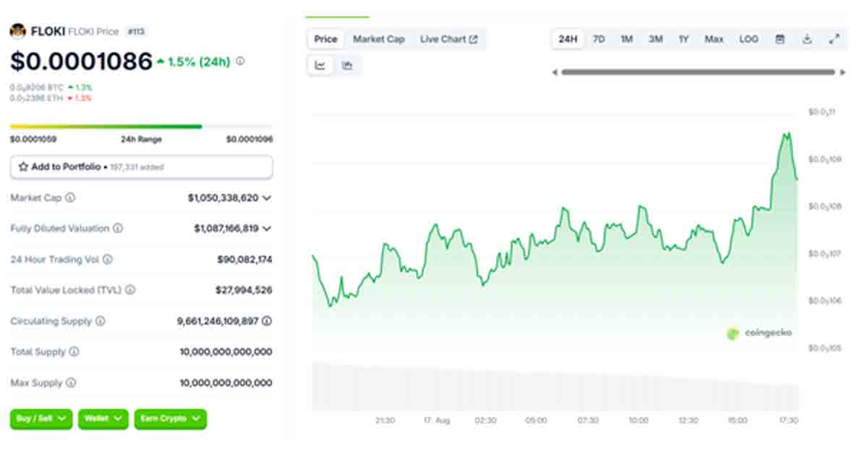The image size is (868, 456).
Task: Click Add to Portfolio button
Action: tap(141, 166)
